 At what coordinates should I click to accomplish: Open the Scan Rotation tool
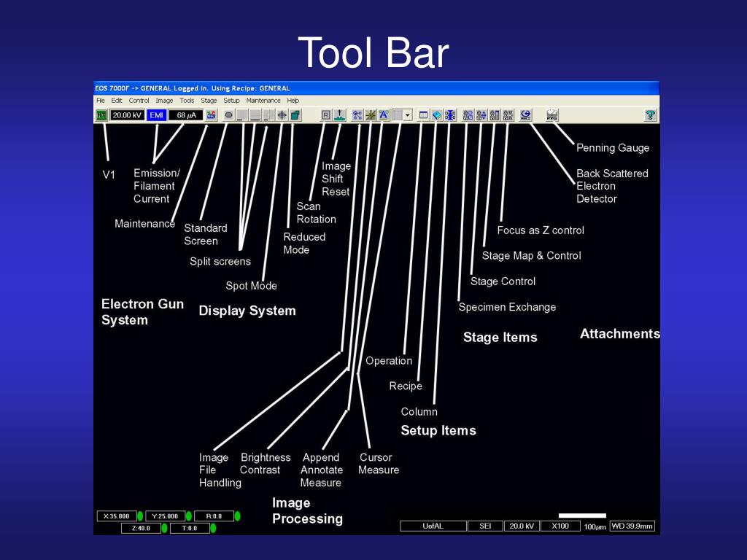point(326,115)
